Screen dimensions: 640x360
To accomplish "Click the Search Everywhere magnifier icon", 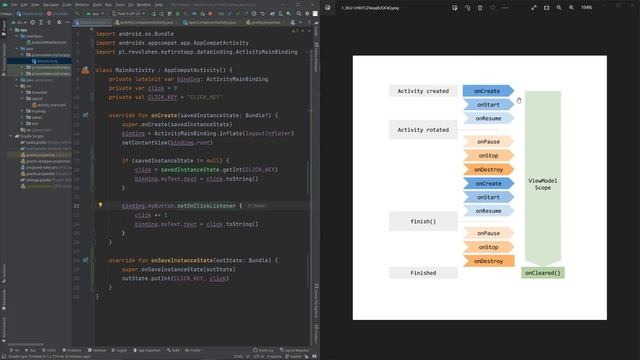I will [x=299, y=13].
